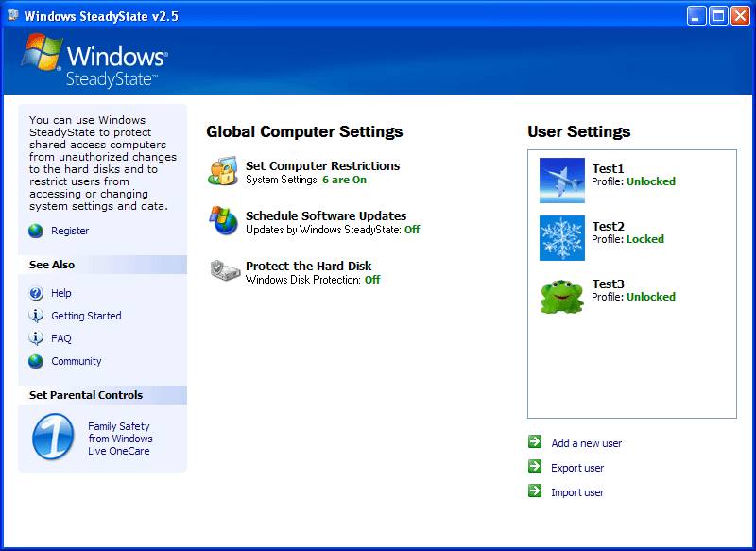Open the Test1 user name

tap(608, 169)
